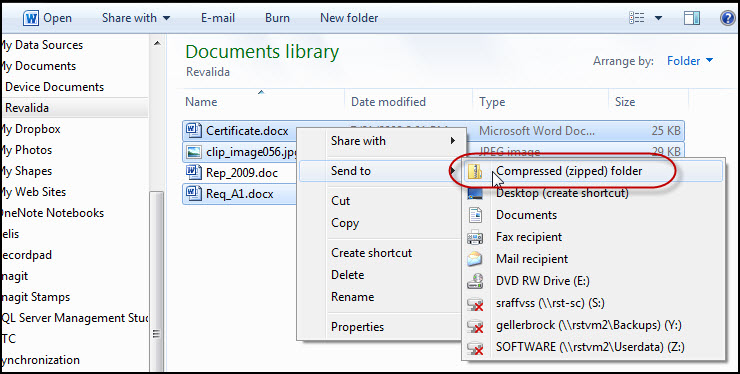Screen dimensions: 740x374
Task: Create a New folder from the toolbar
Action: [349, 18]
